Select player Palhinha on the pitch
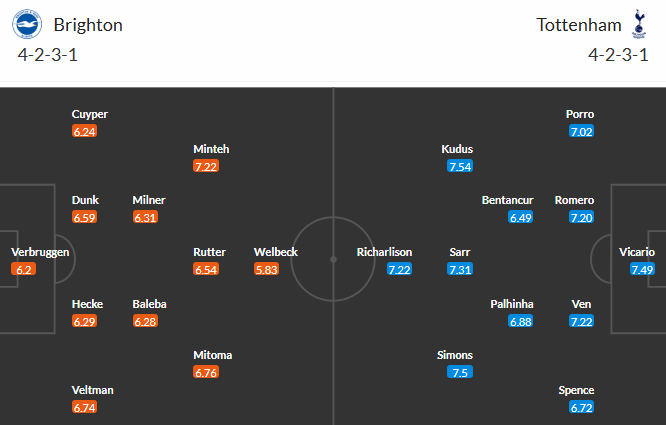Image resolution: width=666 pixels, height=425 pixels. click(x=511, y=304)
